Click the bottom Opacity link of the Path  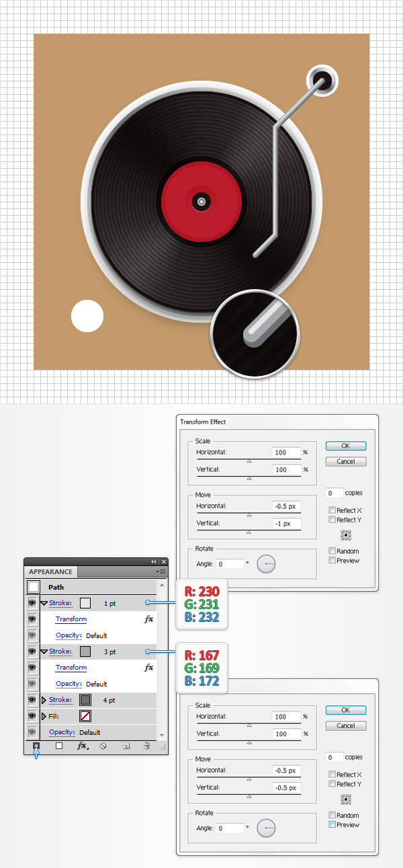tap(62, 732)
